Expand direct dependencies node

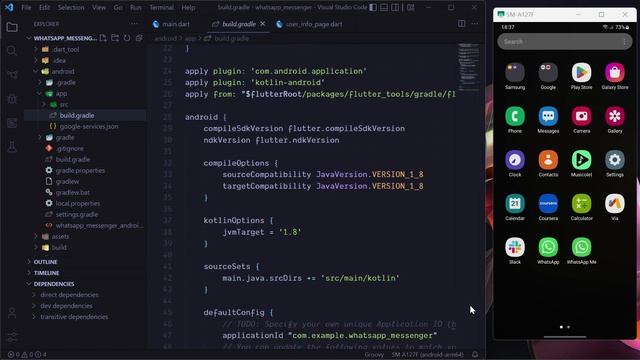pyautogui.click(x=85, y=295)
